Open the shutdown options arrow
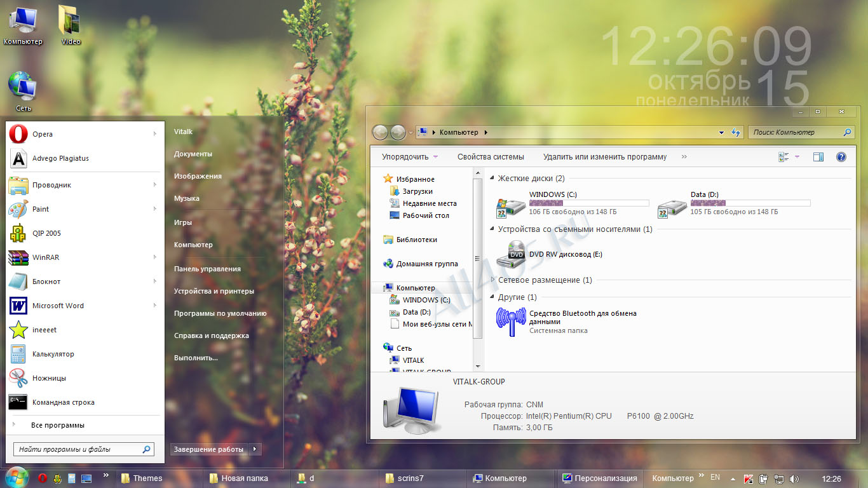The height and width of the screenshot is (488, 868). tap(254, 449)
